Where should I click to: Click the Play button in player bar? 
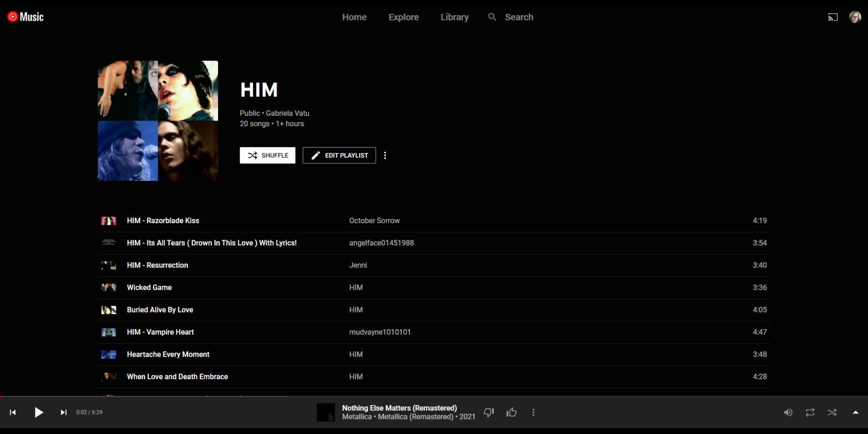tap(39, 412)
